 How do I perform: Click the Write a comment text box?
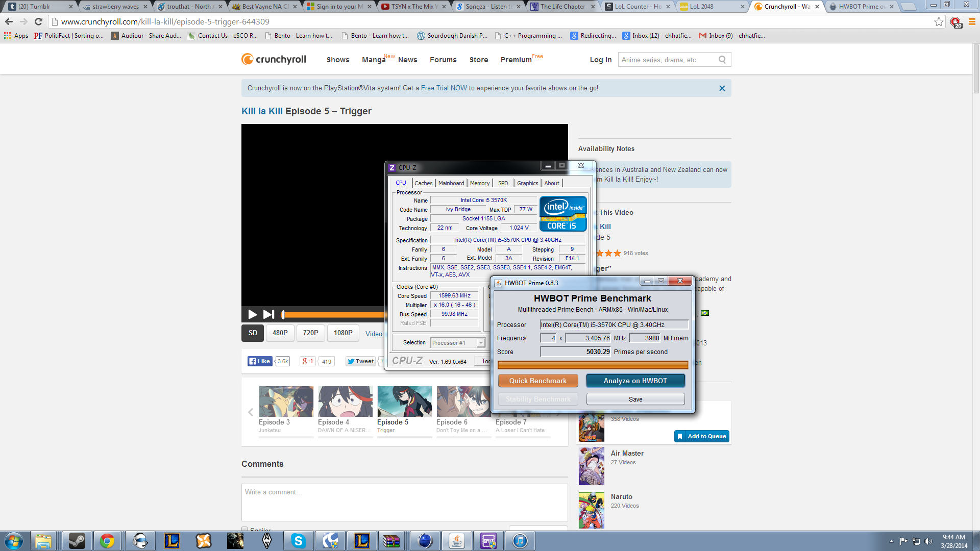click(x=405, y=502)
